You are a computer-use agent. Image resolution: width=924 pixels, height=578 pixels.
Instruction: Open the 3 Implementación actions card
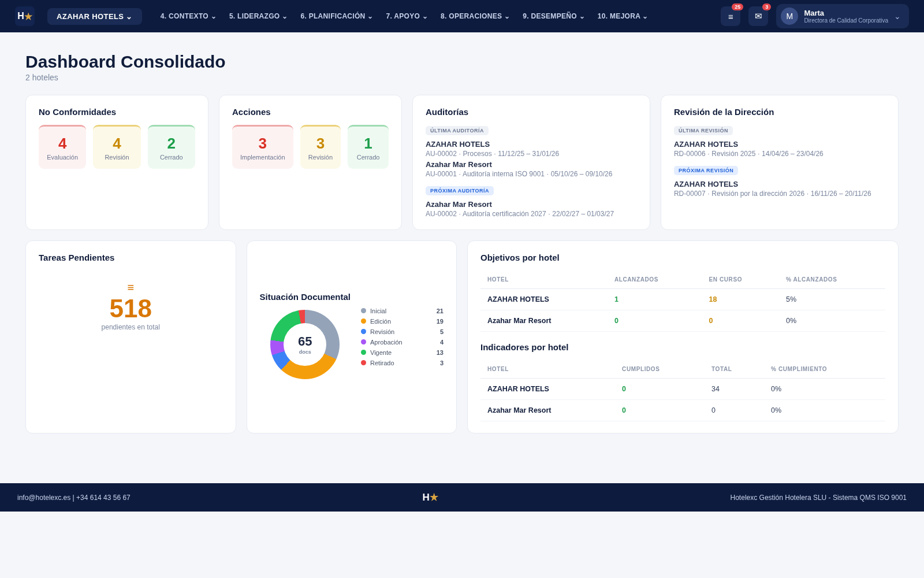[263, 147]
